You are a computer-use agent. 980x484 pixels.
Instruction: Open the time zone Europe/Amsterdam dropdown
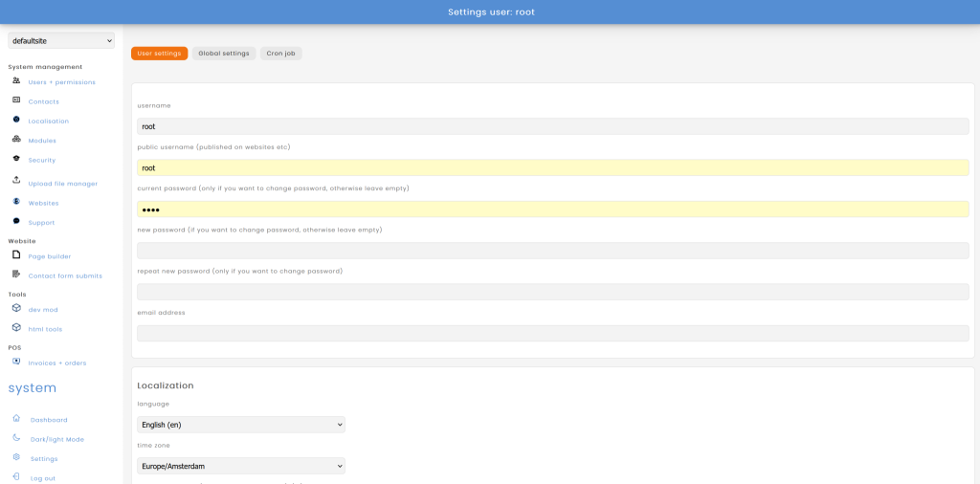click(x=241, y=466)
